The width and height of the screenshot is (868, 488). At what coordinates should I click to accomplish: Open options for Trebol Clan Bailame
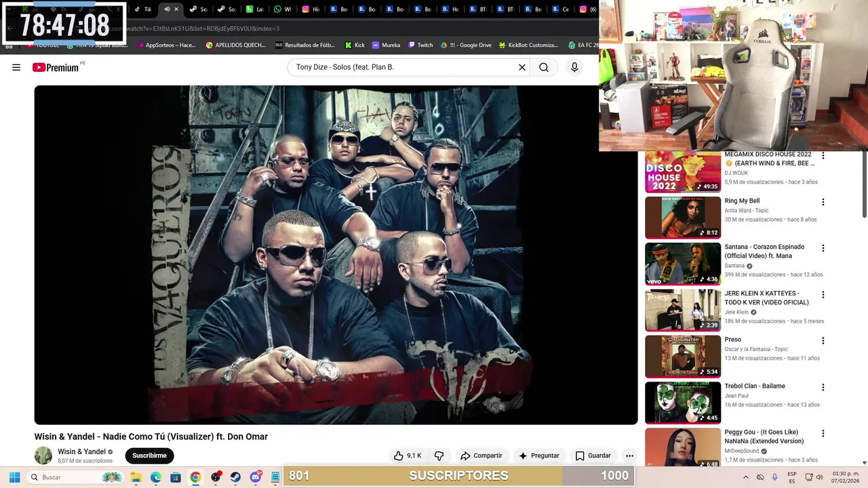[x=823, y=387]
